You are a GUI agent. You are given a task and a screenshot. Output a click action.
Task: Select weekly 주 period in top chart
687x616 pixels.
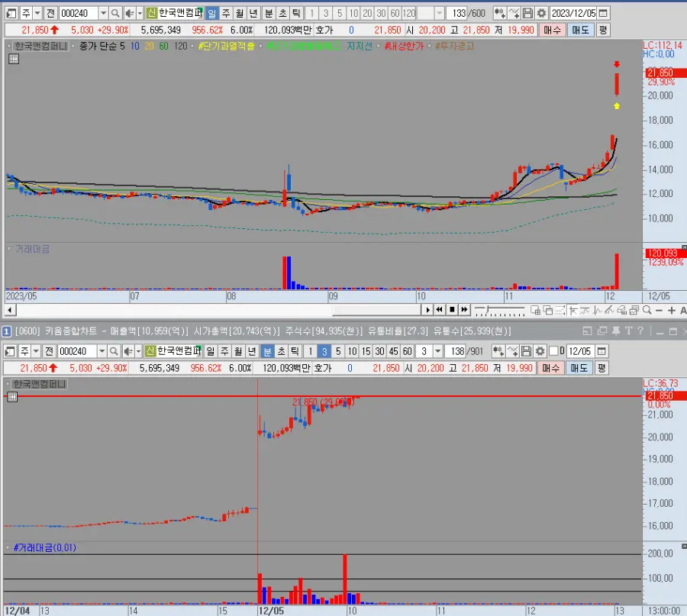pos(226,13)
